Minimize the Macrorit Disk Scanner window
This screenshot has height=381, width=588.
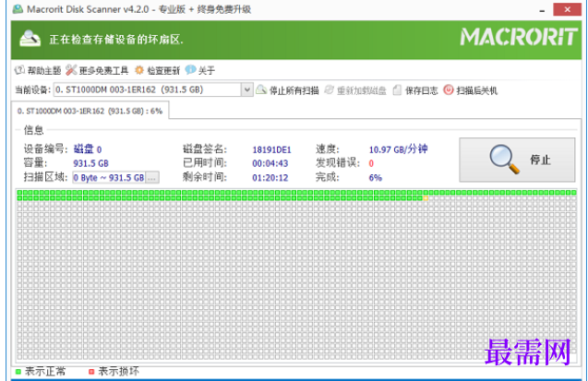pyautogui.click(x=542, y=9)
